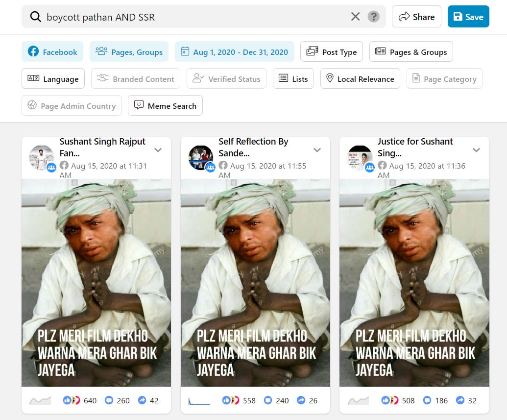Click comment icon showing 240 comments
The height and width of the screenshot is (420, 507).
tap(268, 401)
